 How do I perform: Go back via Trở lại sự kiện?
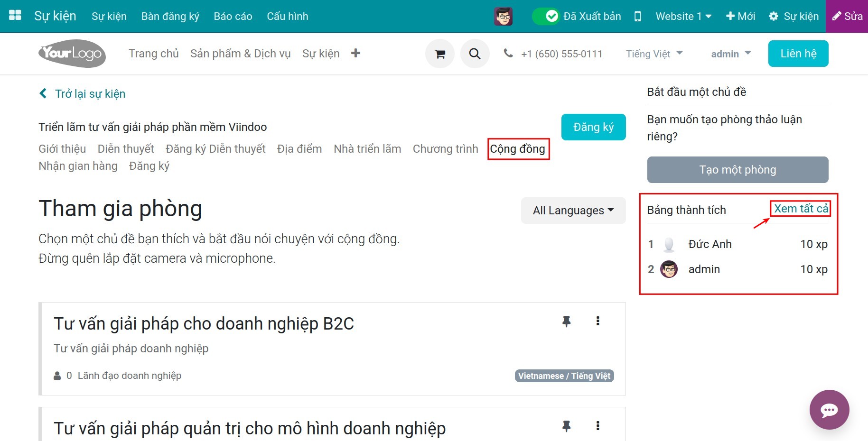point(82,93)
